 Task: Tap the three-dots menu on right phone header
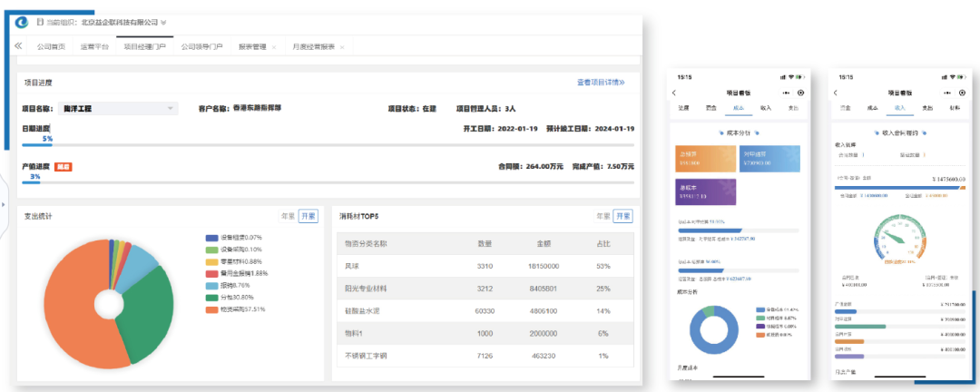[946, 93]
